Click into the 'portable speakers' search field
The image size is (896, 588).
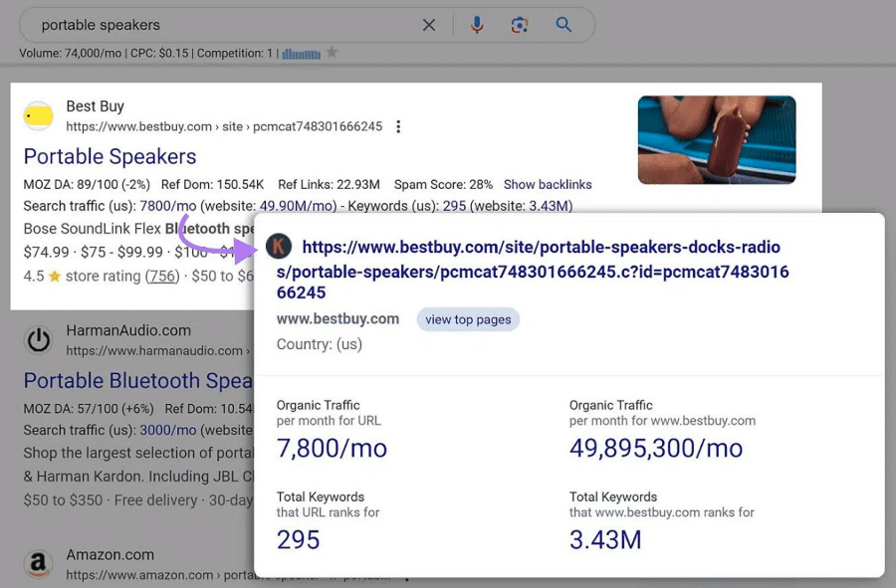tap(219, 25)
